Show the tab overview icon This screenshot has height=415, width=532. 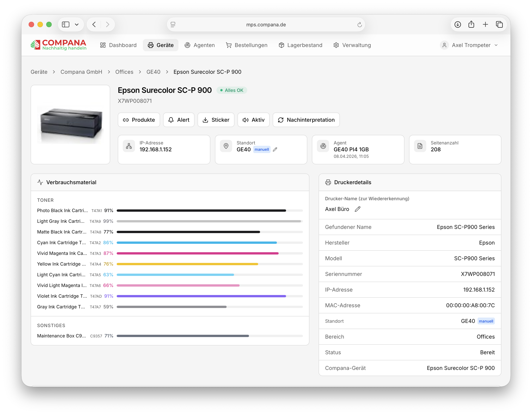(x=499, y=25)
